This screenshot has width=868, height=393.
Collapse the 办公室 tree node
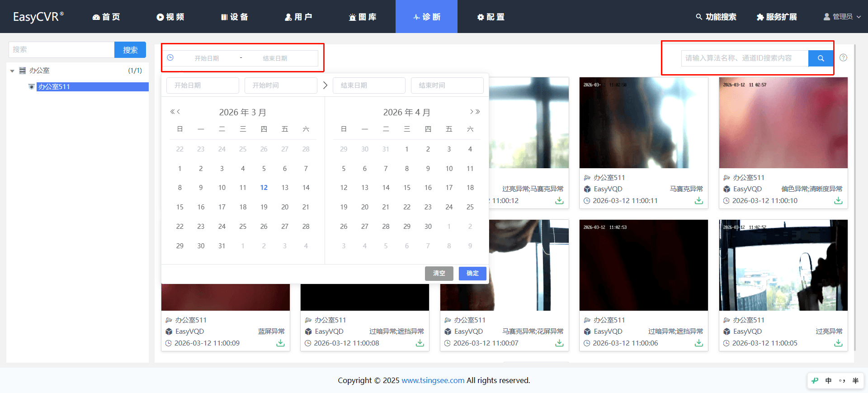(12, 71)
